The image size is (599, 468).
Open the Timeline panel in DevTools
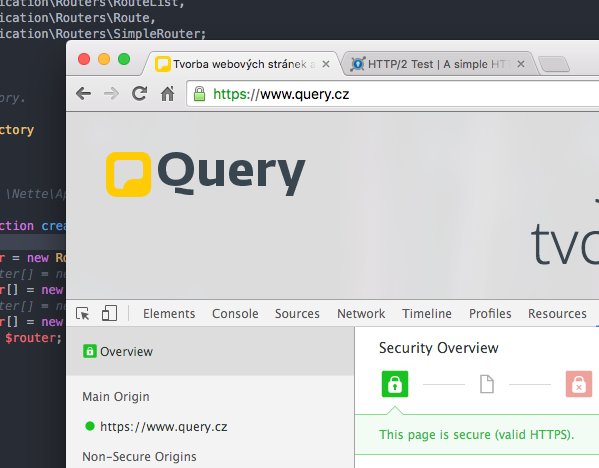pos(427,314)
